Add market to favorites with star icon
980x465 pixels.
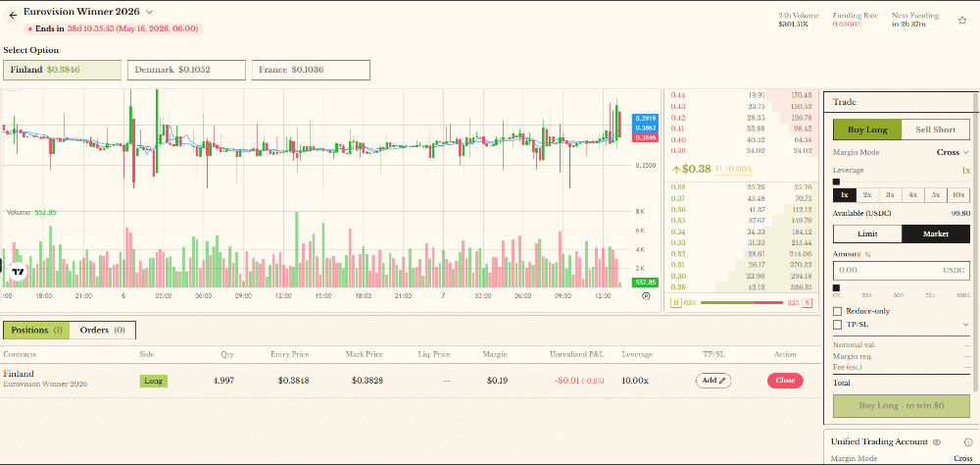click(961, 20)
